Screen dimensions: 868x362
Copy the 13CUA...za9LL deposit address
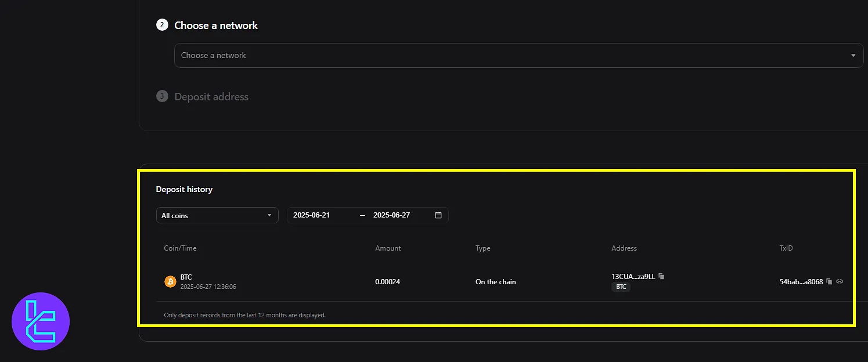(661, 276)
